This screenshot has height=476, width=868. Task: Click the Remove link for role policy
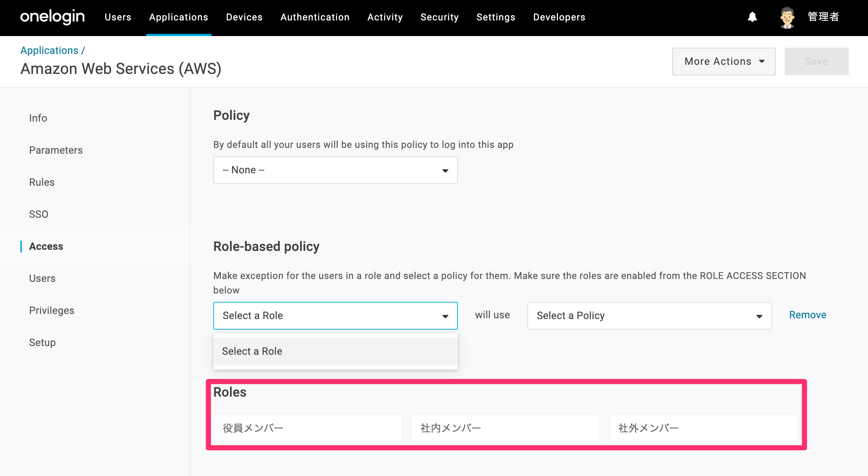(808, 315)
